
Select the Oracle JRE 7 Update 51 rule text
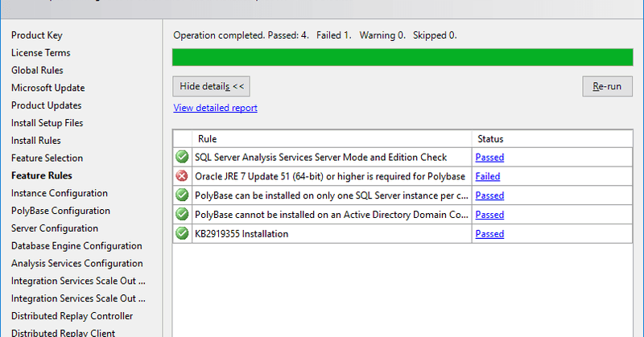click(x=330, y=176)
